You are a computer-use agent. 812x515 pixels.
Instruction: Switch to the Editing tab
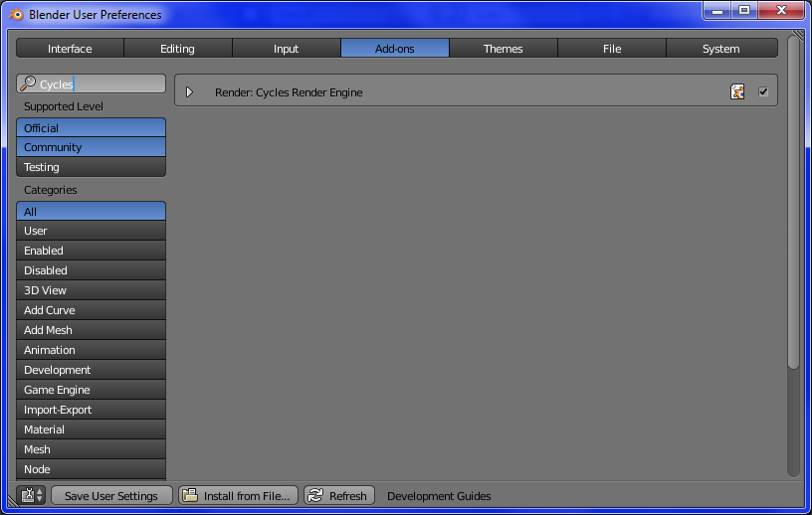[x=177, y=49]
